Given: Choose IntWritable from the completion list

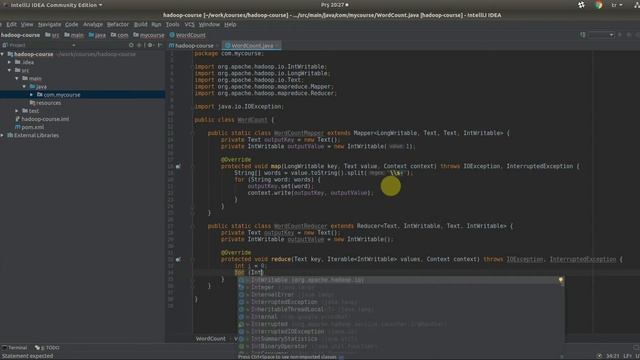Looking at the screenshot, I should [x=401, y=280].
